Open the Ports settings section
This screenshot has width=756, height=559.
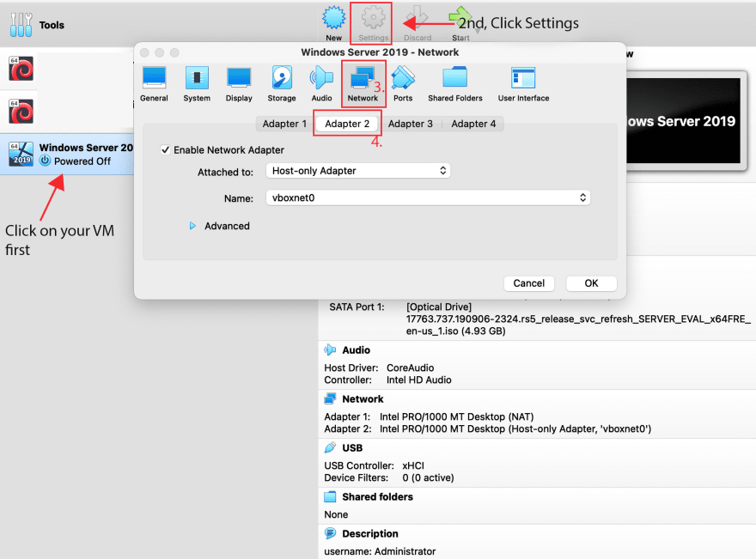[x=403, y=84]
